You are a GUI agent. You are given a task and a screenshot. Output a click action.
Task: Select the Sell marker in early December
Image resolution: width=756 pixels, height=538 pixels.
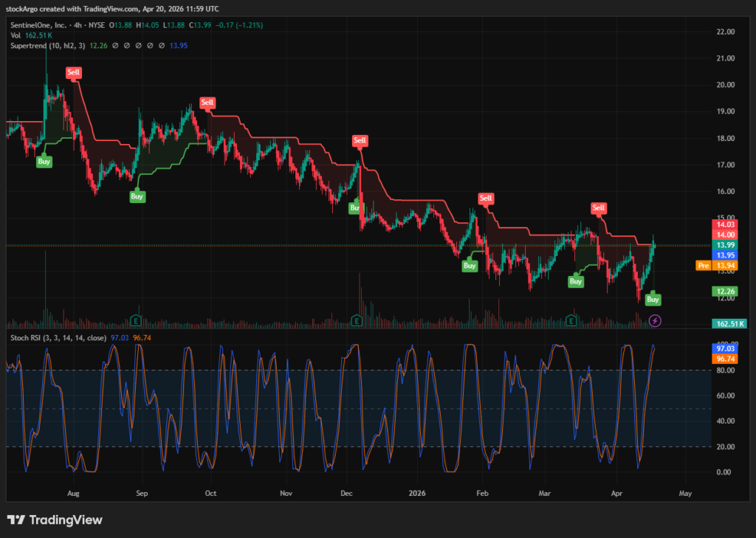[x=360, y=141]
